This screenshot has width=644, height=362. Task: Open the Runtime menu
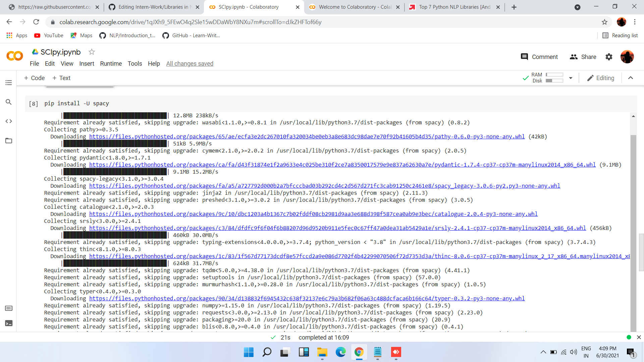click(x=111, y=64)
